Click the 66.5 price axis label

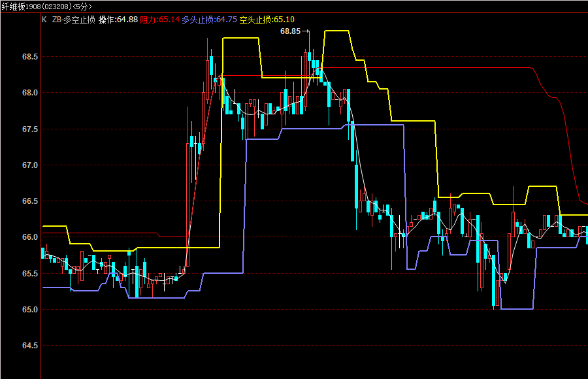click(x=30, y=201)
